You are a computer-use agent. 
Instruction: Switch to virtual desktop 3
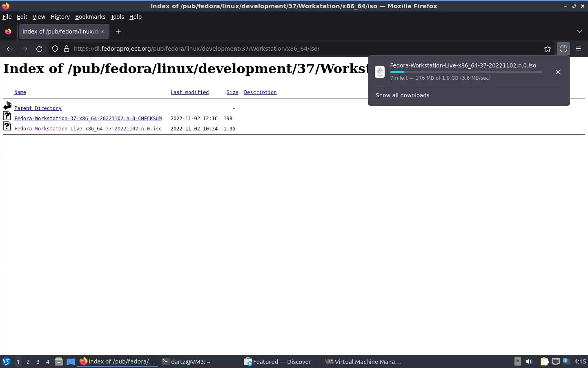coord(38,361)
